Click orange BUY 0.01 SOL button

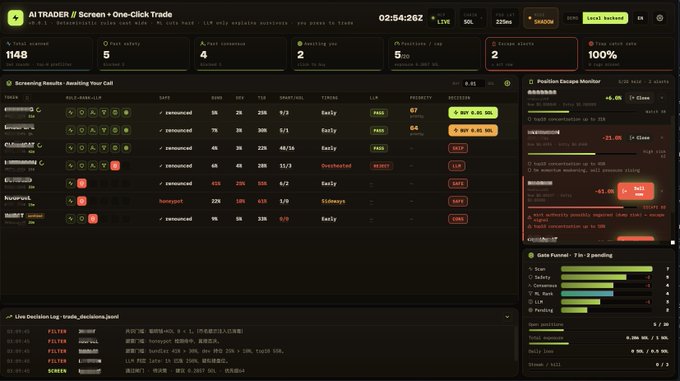coord(473,130)
